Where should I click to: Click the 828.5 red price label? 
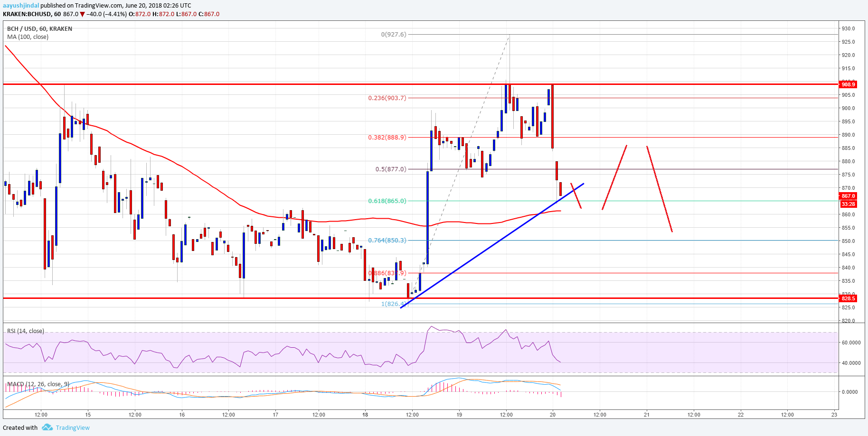point(848,298)
